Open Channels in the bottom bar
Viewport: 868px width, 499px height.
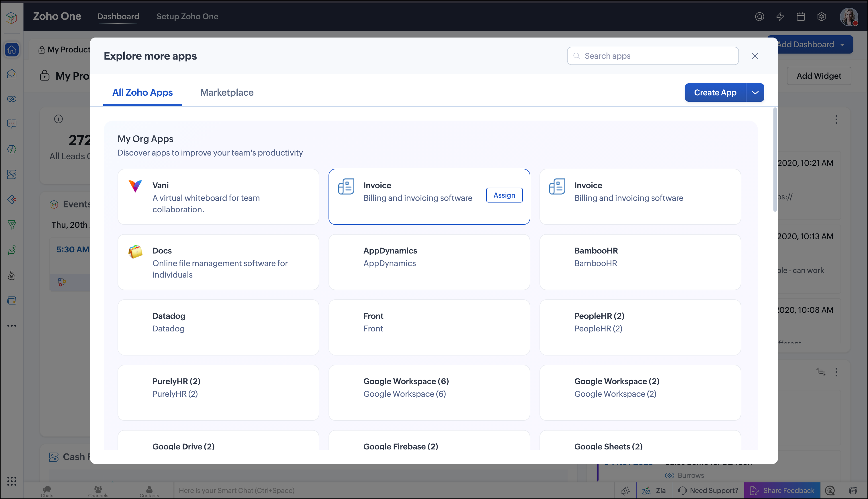[98, 492]
